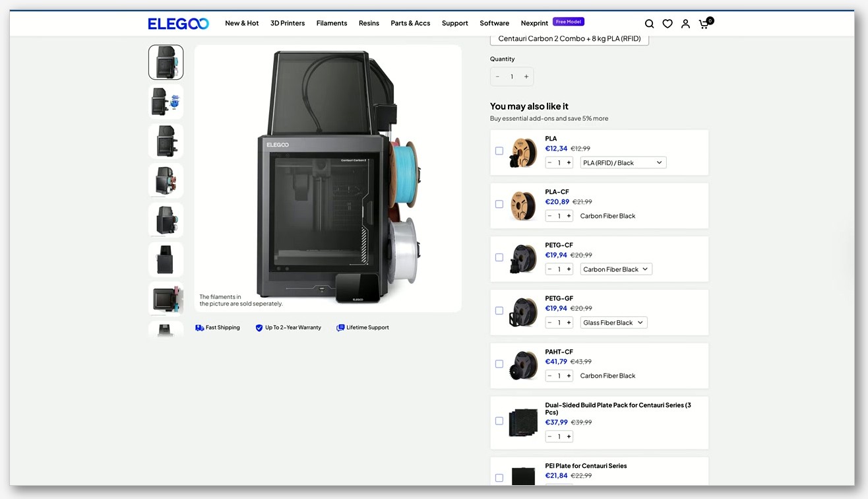Click the PETG-GF spool product image
Screen dimensions: 868x499
point(524,312)
